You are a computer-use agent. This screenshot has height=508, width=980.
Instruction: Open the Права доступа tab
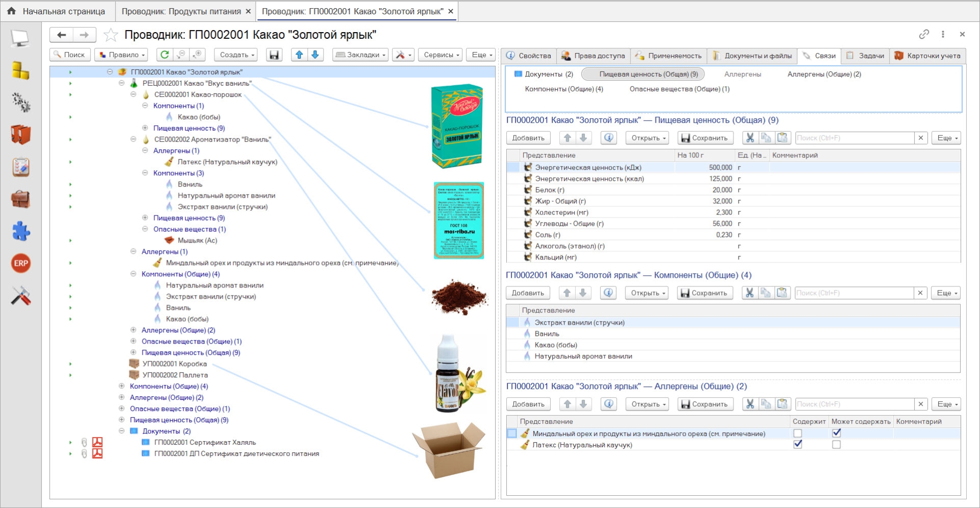594,56
